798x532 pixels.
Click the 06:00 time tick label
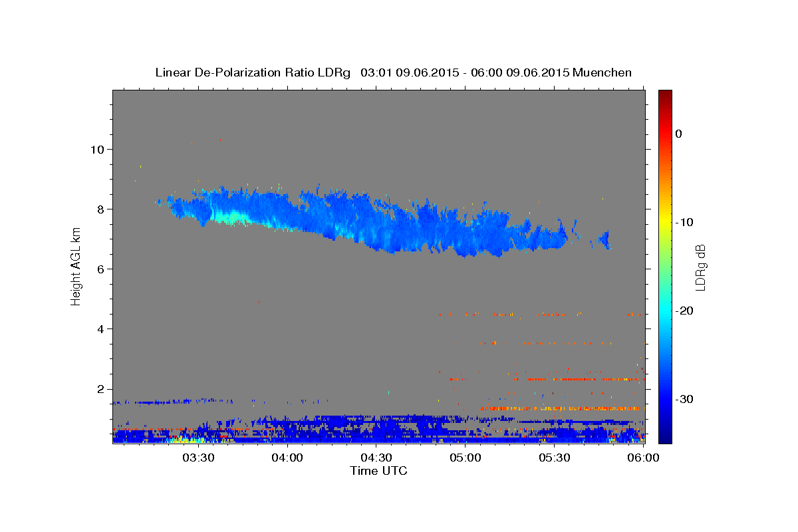click(643, 458)
